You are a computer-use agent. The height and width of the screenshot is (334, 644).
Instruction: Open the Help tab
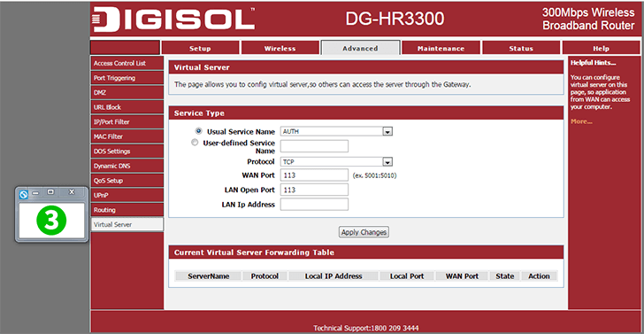(x=601, y=48)
